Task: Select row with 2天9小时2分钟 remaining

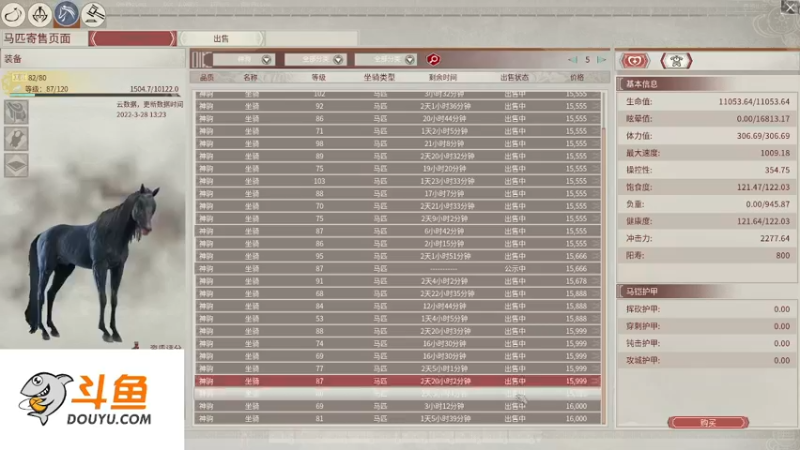Action: coord(397,218)
